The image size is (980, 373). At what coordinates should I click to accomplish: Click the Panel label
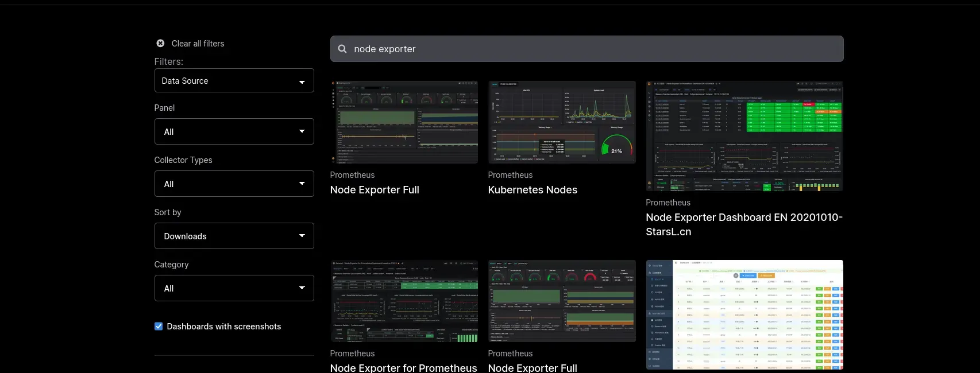164,108
